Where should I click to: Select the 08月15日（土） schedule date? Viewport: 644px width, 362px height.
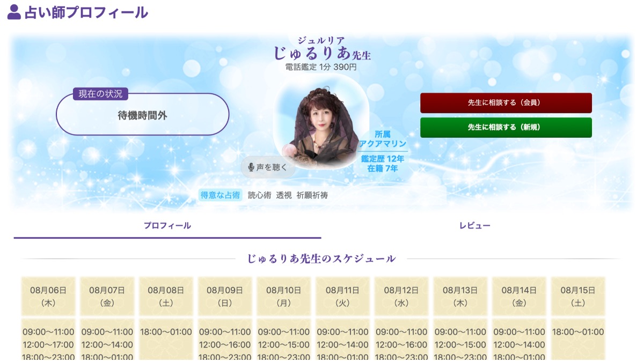[578, 296]
